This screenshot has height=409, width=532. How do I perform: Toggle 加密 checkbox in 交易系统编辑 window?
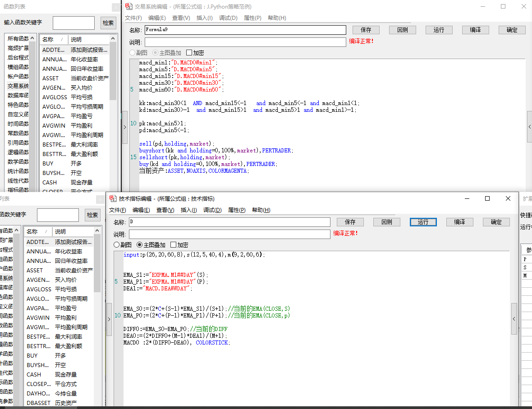[x=189, y=53]
